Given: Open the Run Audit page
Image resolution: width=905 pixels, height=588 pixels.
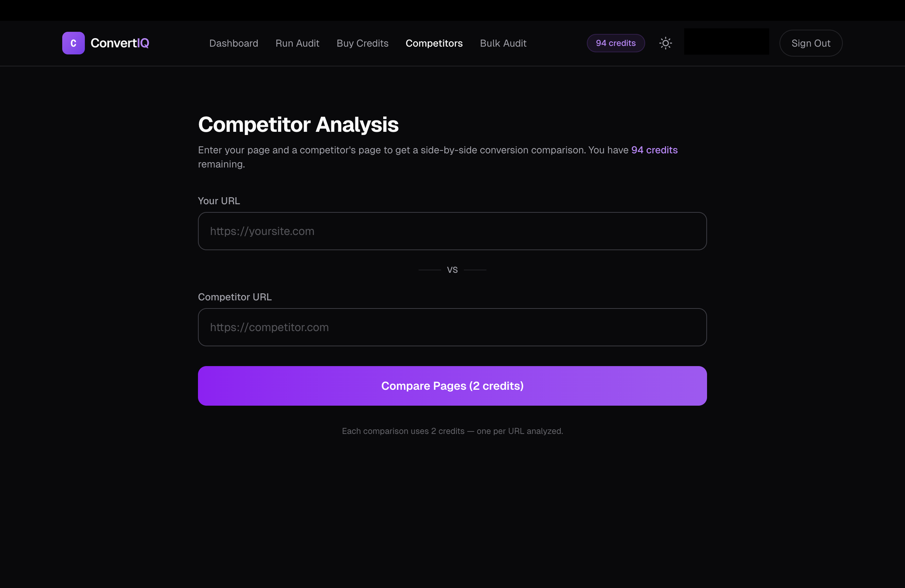Looking at the screenshot, I should coord(297,43).
